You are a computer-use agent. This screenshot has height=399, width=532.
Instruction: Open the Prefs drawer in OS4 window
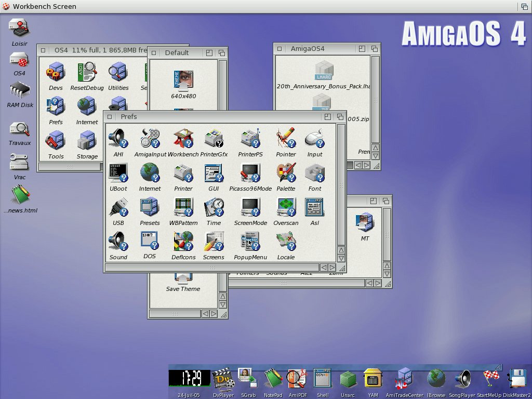56,106
